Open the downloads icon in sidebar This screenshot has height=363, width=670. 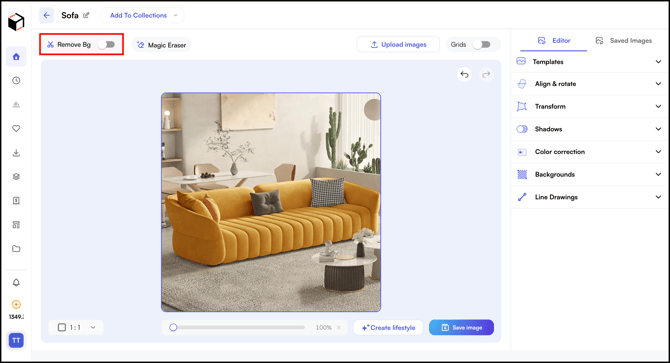(x=16, y=152)
